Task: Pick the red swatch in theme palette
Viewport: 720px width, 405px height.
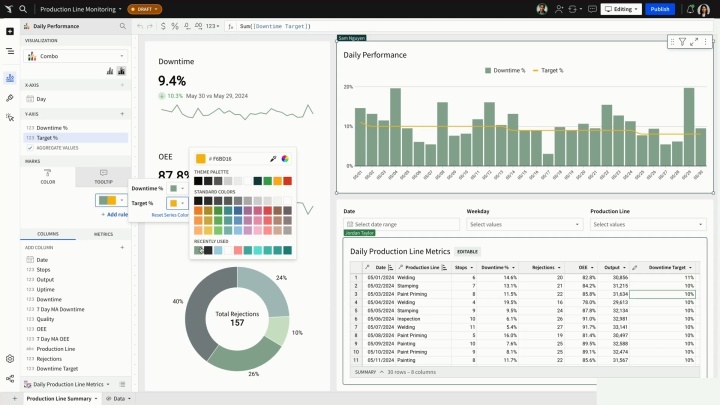Action: click(287, 181)
